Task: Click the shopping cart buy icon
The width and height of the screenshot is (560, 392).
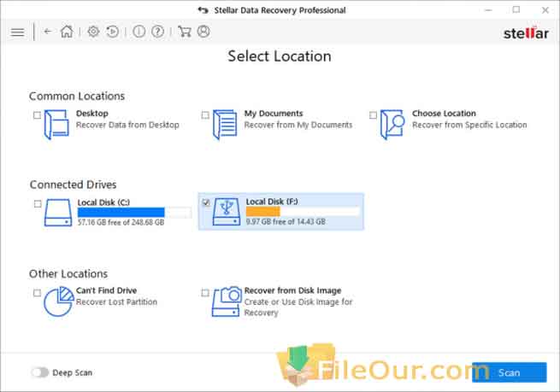Action: [x=185, y=32]
